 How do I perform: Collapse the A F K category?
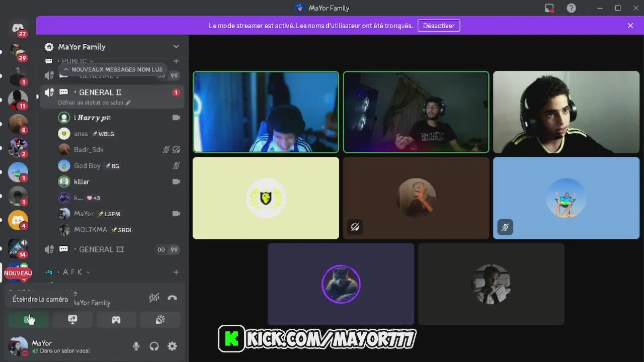click(x=73, y=272)
